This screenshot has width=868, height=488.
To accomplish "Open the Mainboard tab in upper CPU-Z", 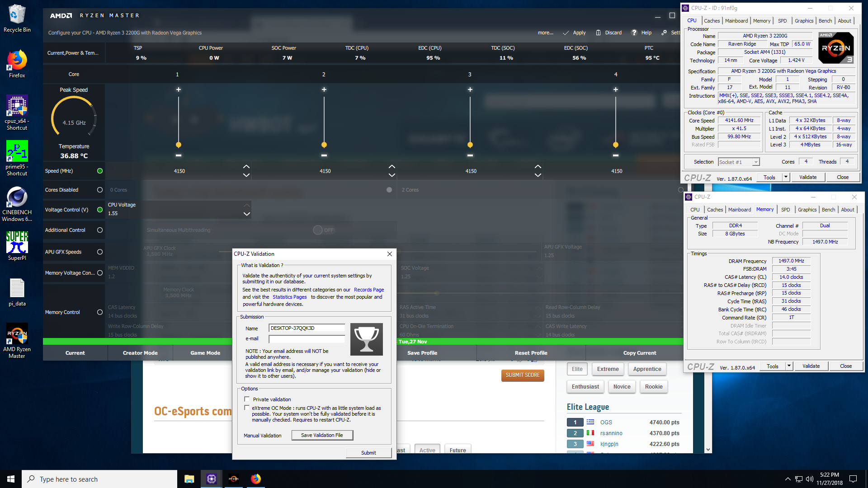I will click(x=736, y=21).
